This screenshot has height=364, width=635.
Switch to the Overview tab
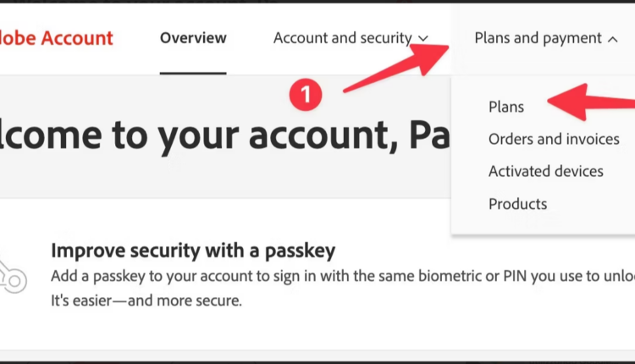(x=193, y=38)
